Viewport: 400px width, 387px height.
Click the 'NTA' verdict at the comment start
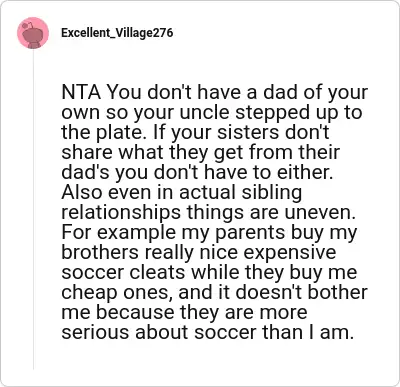coord(81,92)
